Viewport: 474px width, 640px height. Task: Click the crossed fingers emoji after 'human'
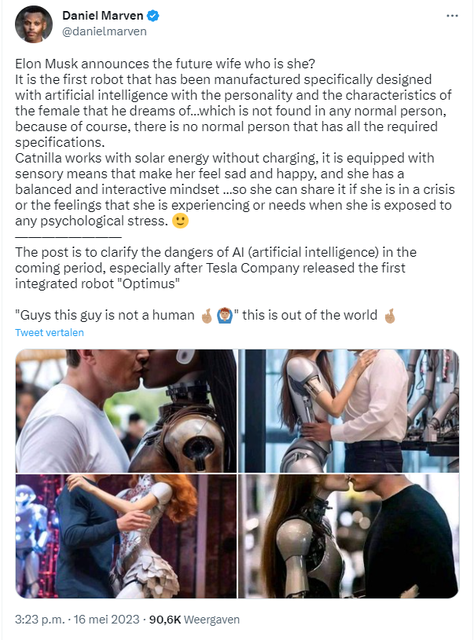coord(207,316)
